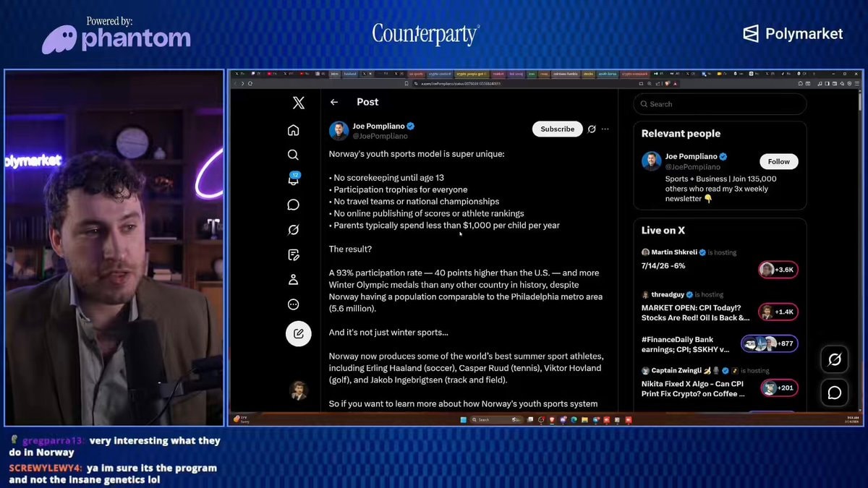Click the X logo in the sidebar
The height and width of the screenshot is (488, 868).
point(298,103)
